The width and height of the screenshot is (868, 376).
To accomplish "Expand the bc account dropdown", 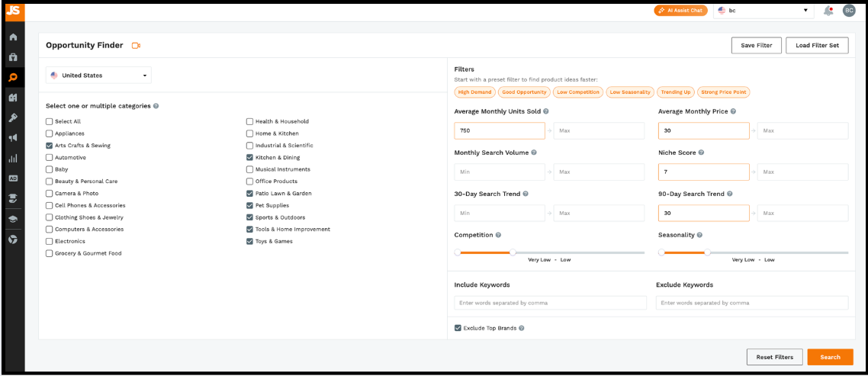I will pos(763,11).
